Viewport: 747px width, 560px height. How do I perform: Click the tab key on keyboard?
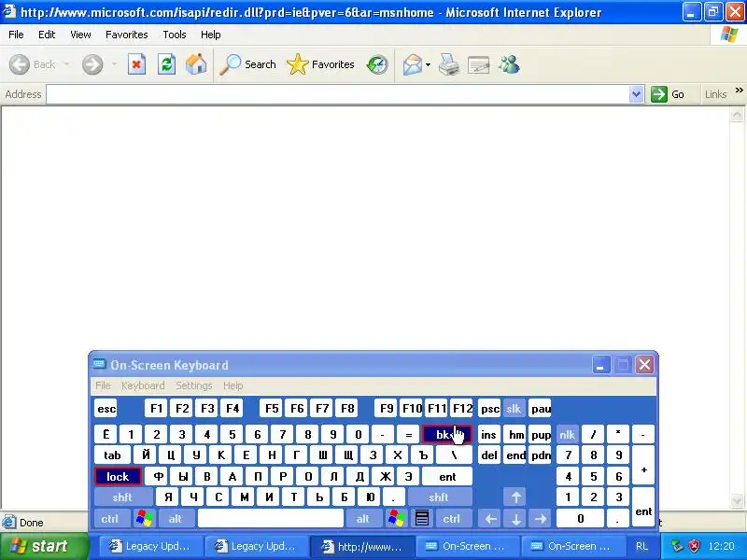(112, 455)
